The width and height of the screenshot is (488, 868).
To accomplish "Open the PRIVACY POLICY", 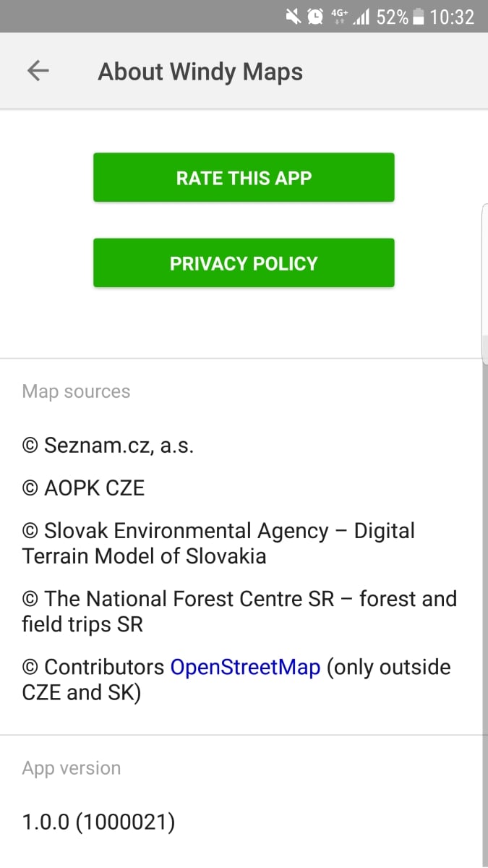I will [244, 263].
